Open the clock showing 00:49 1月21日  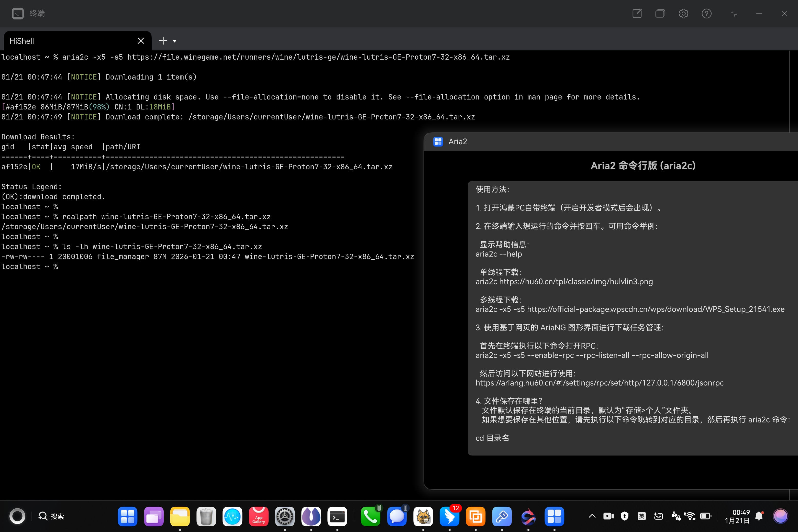point(737,516)
